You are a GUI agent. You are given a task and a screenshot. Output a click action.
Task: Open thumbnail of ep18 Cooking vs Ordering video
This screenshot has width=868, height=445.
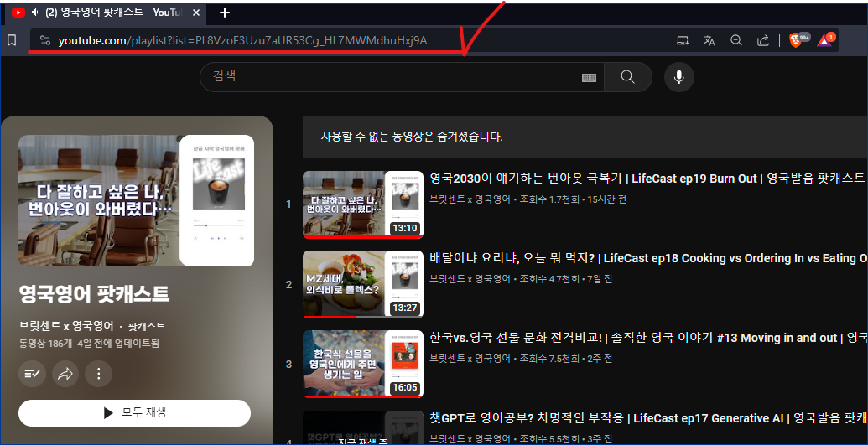363,284
